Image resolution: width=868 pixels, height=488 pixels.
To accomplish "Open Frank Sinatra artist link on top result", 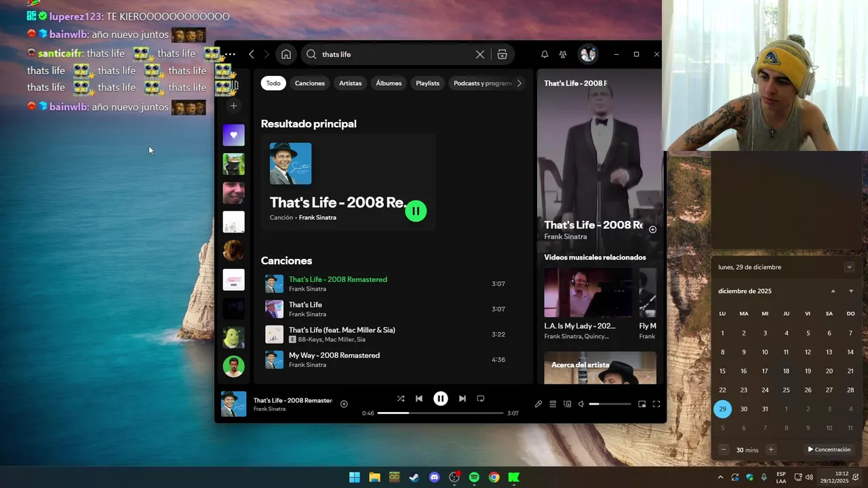I will (317, 218).
